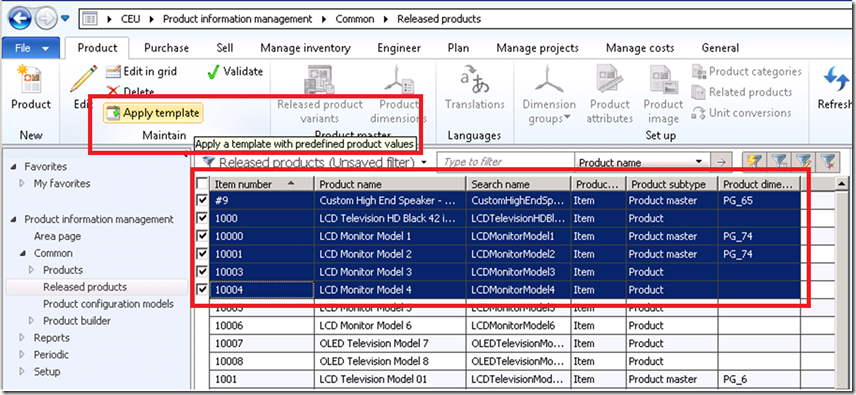The image size is (856, 395).
Task: Uncheck the 10001 row checkbox
Action: coord(202,254)
